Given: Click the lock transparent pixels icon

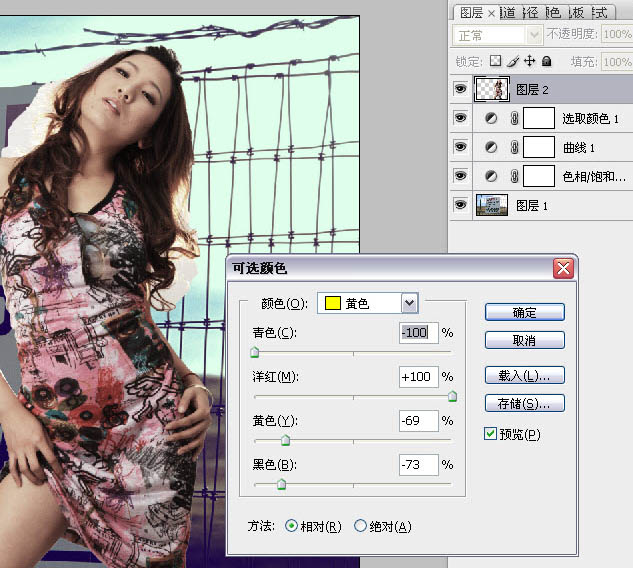Looking at the screenshot, I should pos(495,61).
